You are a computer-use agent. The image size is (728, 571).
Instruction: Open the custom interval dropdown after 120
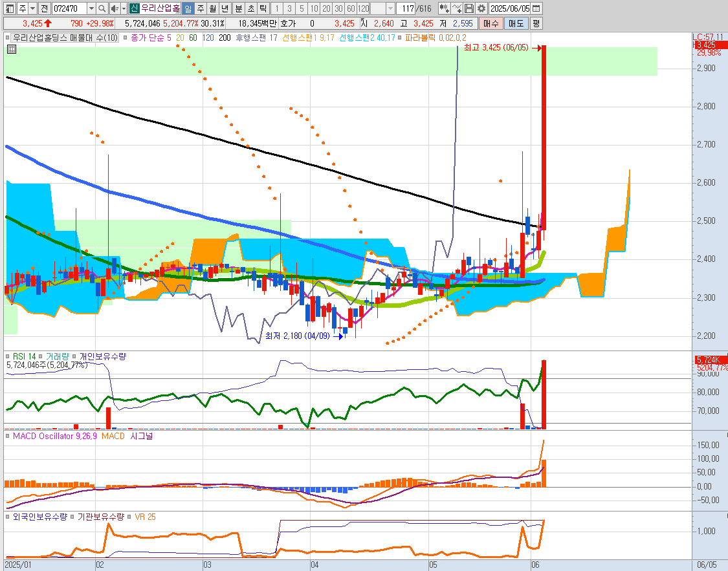pos(390,8)
